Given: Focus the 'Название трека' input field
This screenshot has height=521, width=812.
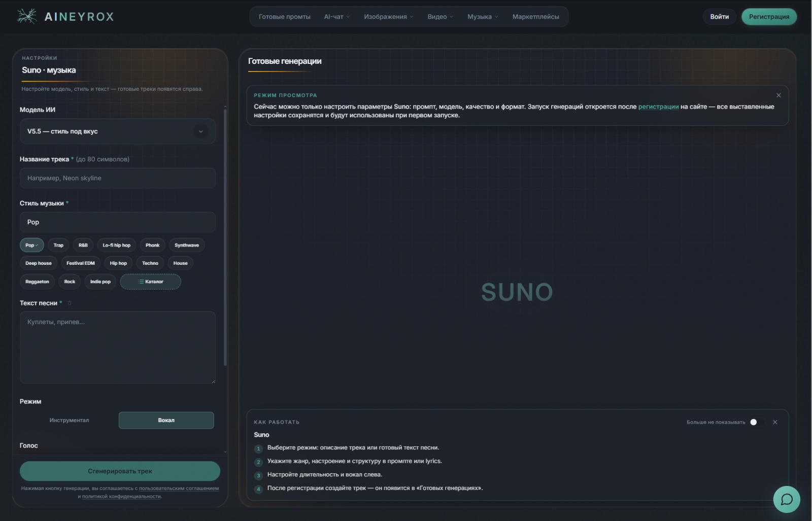Looking at the screenshot, I should [x=118, y=178].
